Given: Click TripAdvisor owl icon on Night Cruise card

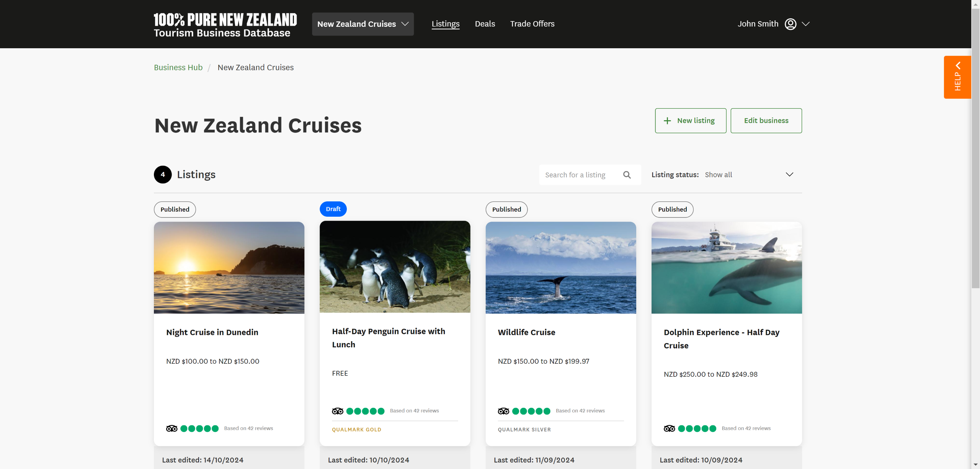Looking at the screenshot, I should (x=172, y=428).
